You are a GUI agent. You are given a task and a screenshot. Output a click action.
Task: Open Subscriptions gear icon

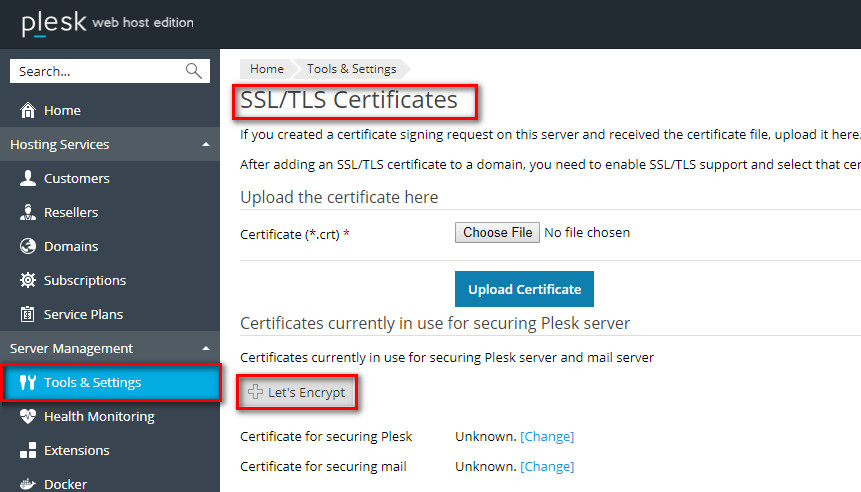[x=27, y=280]
